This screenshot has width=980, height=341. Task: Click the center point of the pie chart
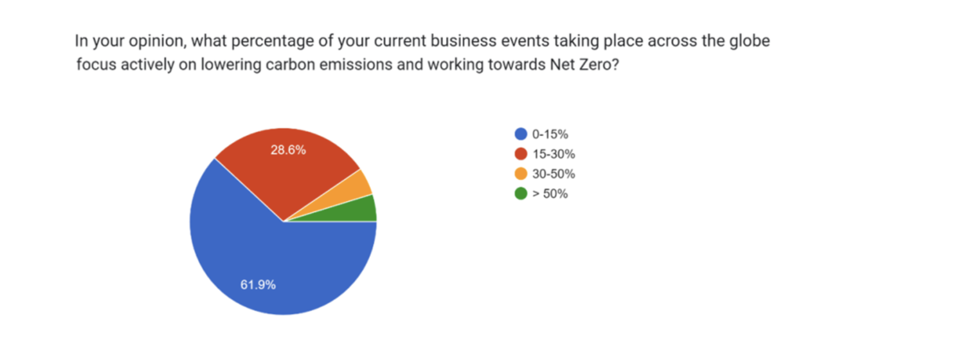point(283,221)
